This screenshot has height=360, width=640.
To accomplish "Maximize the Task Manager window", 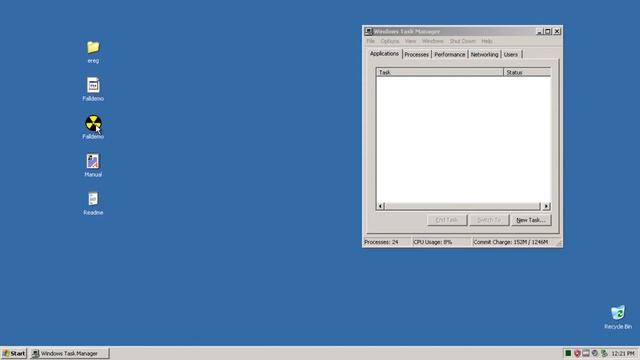I will tap(547, 31).
